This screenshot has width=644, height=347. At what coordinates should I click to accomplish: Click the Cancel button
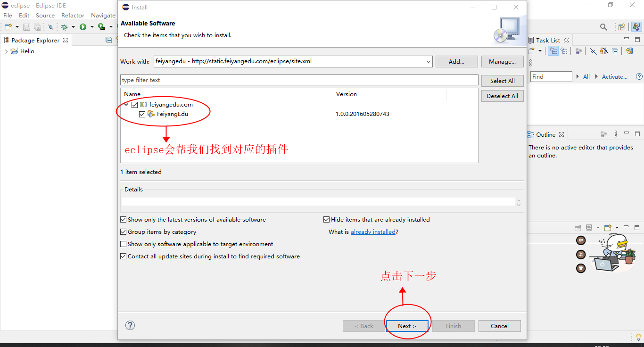coord(500,326)
